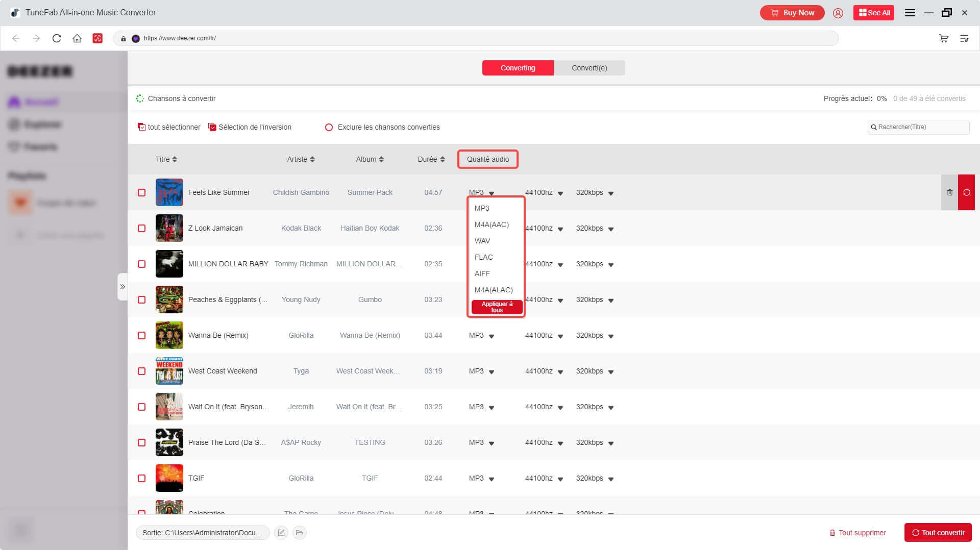The height and width of the screenshot is (550, 980).
Task: Click the Deezer site favicon in the address bar
Action: [x=136, y=38]
